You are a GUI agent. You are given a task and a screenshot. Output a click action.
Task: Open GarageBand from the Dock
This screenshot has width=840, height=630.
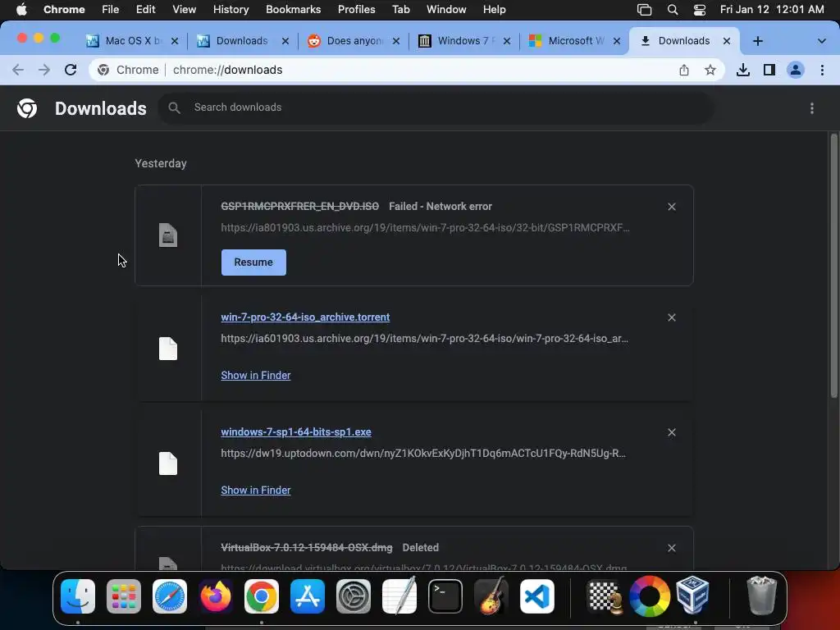point(491,596)
